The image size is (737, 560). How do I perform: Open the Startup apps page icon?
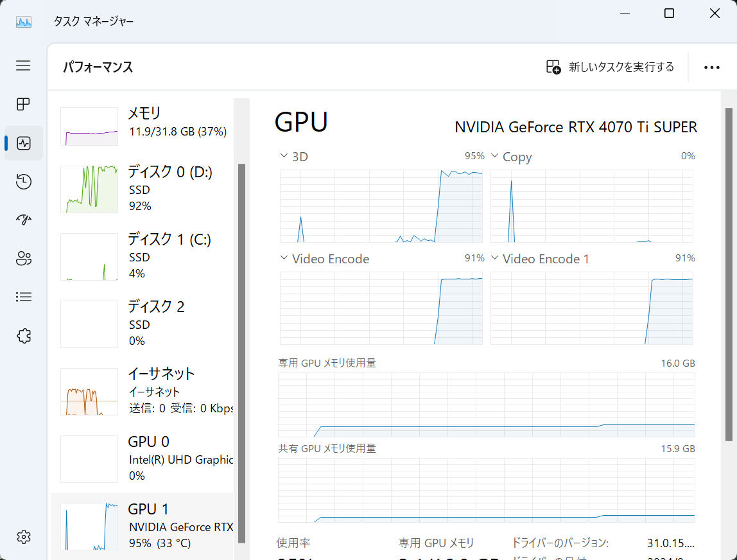pos(24,220)
